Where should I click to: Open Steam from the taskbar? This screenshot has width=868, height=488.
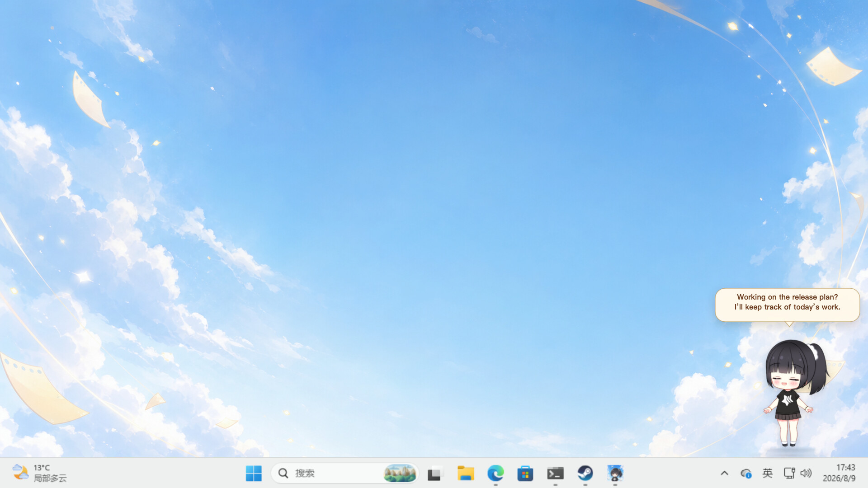[585, 473]
